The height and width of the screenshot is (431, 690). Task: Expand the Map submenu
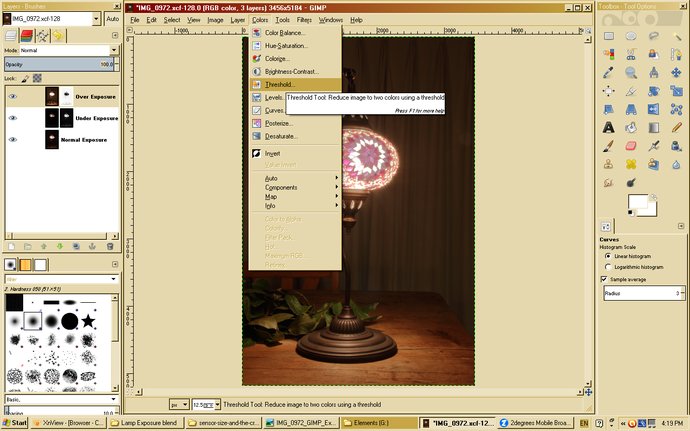295,197
